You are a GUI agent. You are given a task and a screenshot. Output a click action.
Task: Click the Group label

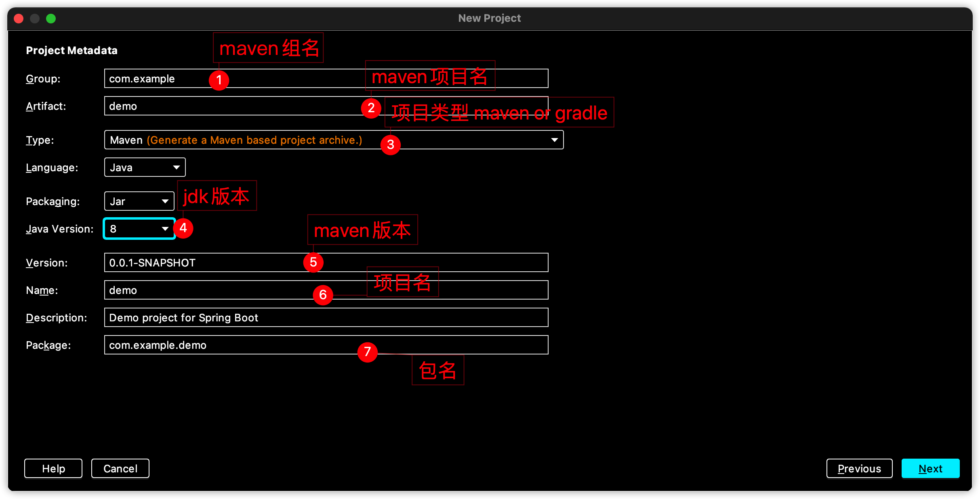43,79
